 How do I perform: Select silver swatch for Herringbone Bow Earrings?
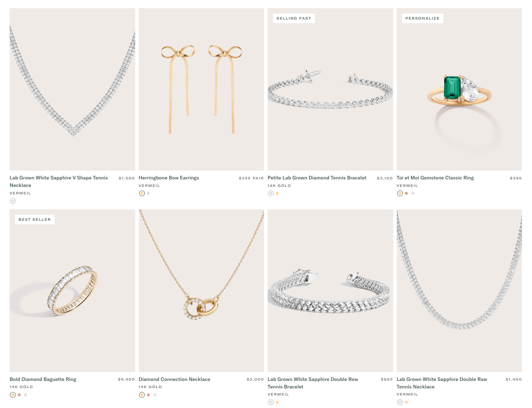[x=148, y=193]
